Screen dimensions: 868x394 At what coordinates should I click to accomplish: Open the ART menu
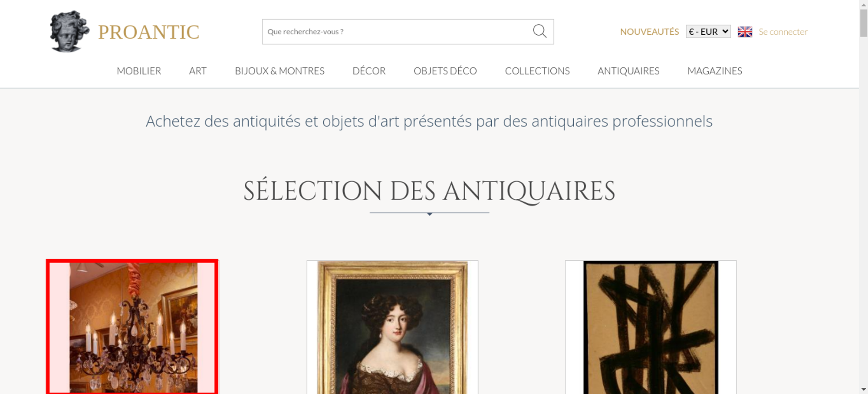(198, 71)
